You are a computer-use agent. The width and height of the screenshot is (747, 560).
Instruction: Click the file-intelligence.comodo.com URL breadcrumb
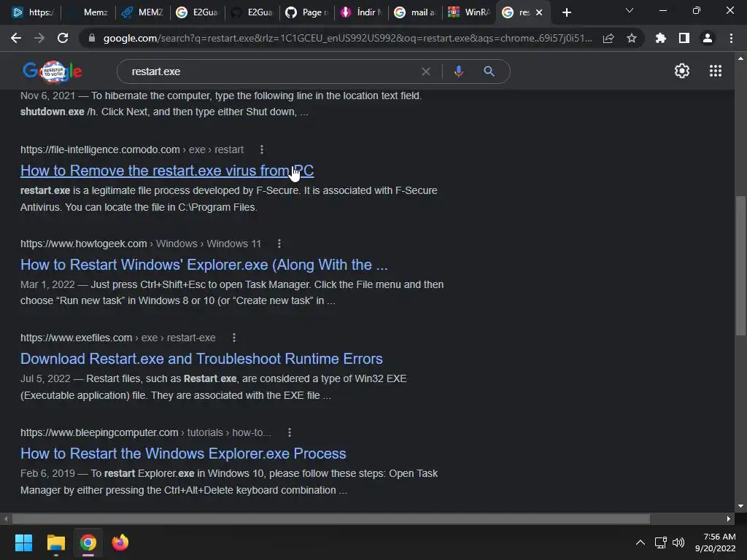click(132, 149)
